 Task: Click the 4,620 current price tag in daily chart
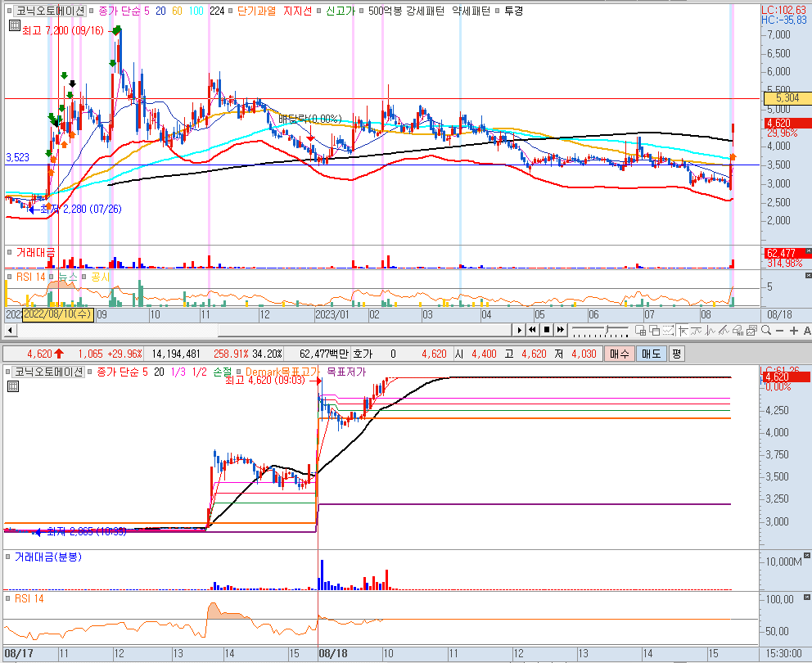(787, 124)
